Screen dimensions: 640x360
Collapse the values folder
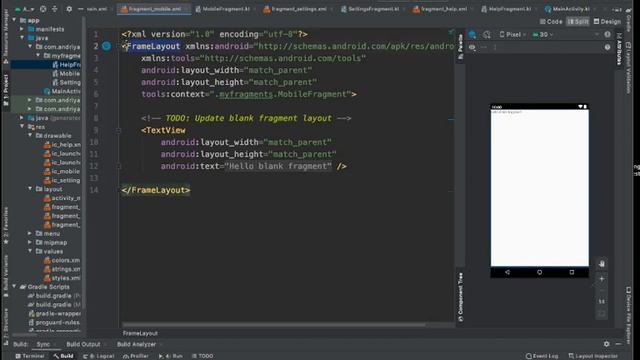coord(30,251)
